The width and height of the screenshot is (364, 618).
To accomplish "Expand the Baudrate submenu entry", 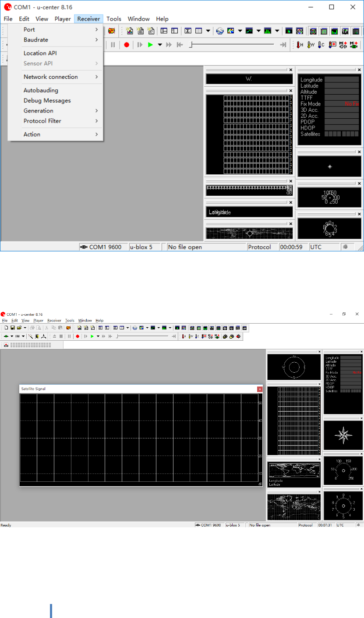I will 56,39.
